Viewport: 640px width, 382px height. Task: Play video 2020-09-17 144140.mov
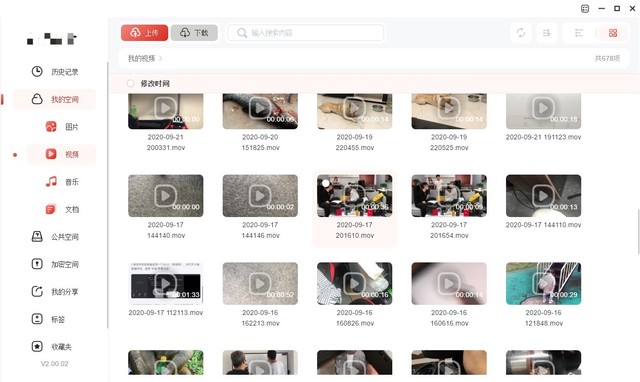tap(166, 195)
